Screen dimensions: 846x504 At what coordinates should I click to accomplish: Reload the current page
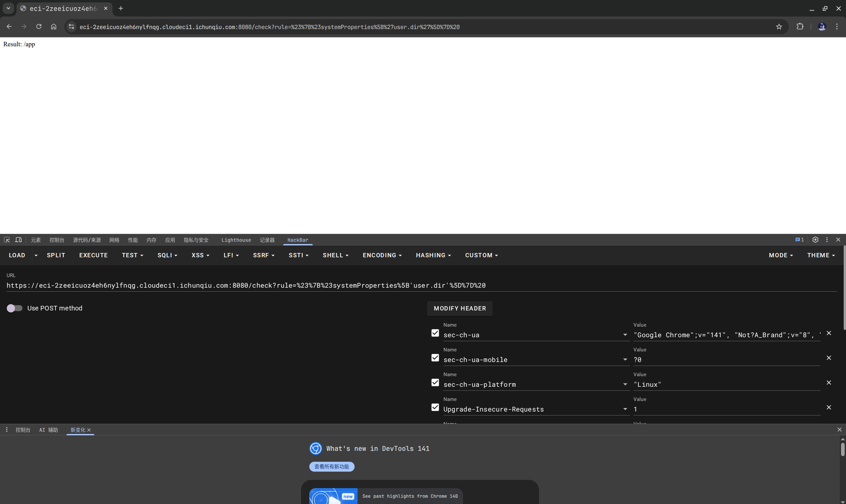pos(39,27)
